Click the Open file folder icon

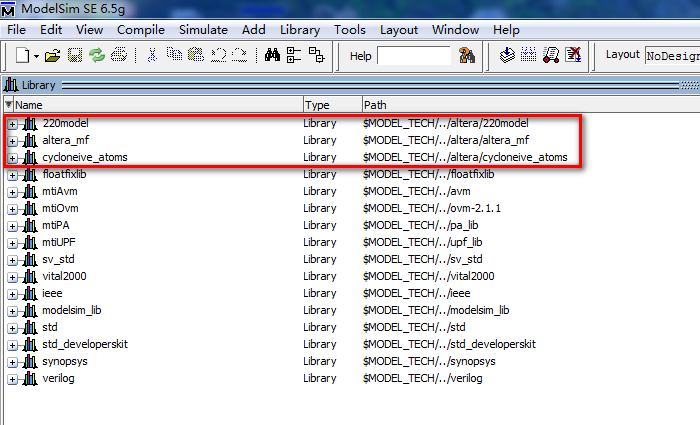point(53,56)
